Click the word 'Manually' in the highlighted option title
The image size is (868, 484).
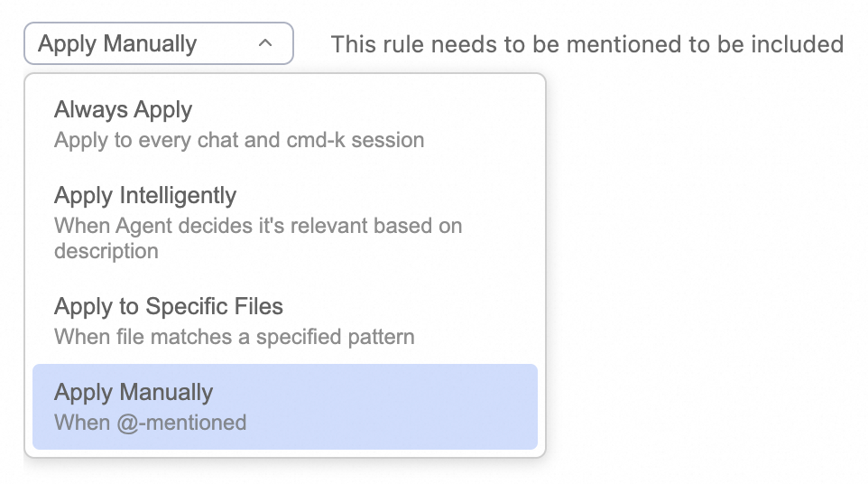pyautogui.click(x=166, y=393)
